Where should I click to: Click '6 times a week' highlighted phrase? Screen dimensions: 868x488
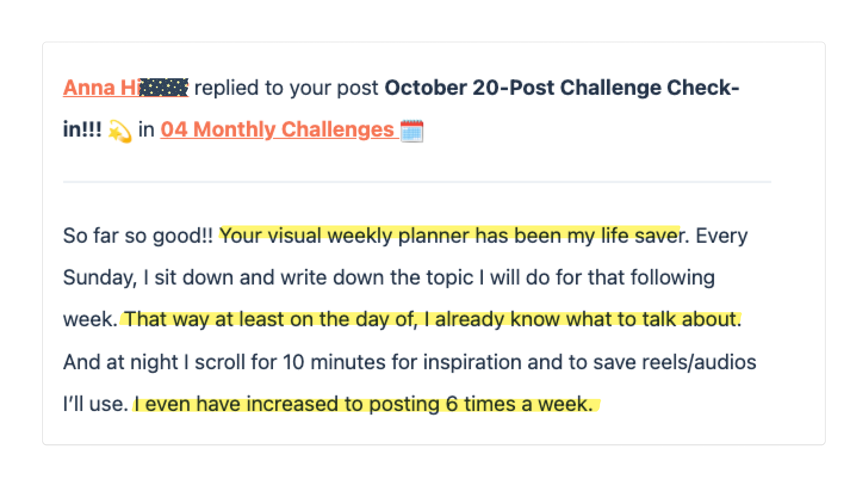coord(519,404)
